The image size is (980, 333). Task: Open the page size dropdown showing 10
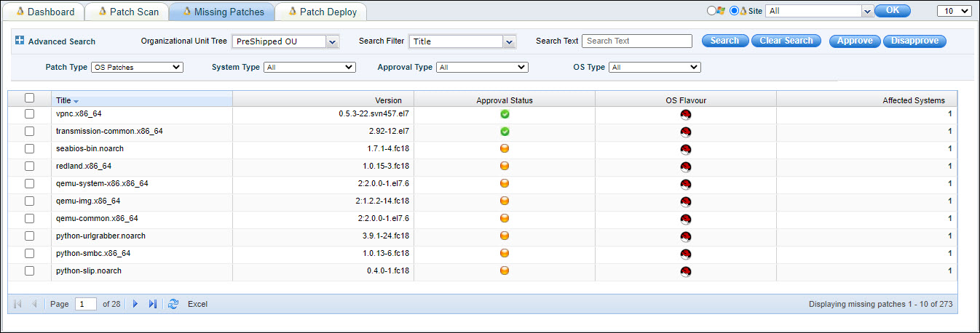(x=954, y=11)
